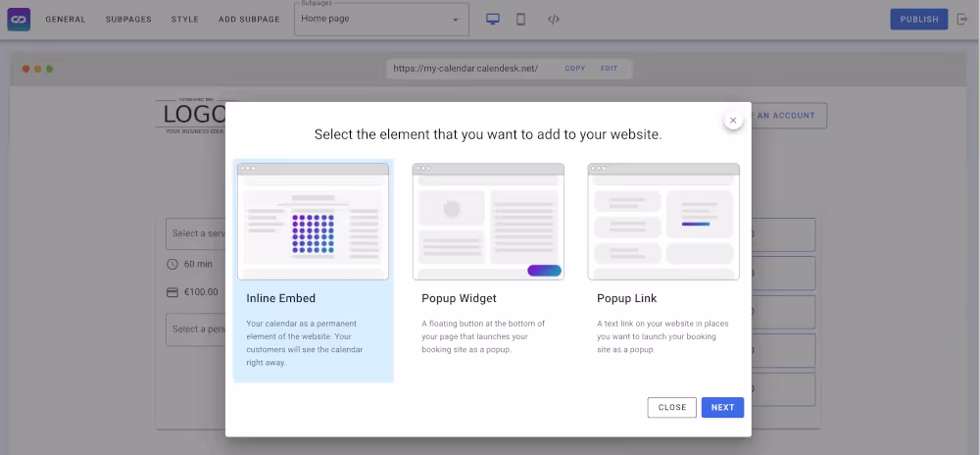Click the Popup Link title text
Image resolution: width=980 pixels, height=455 pixels.
click(x=627, y=299)
